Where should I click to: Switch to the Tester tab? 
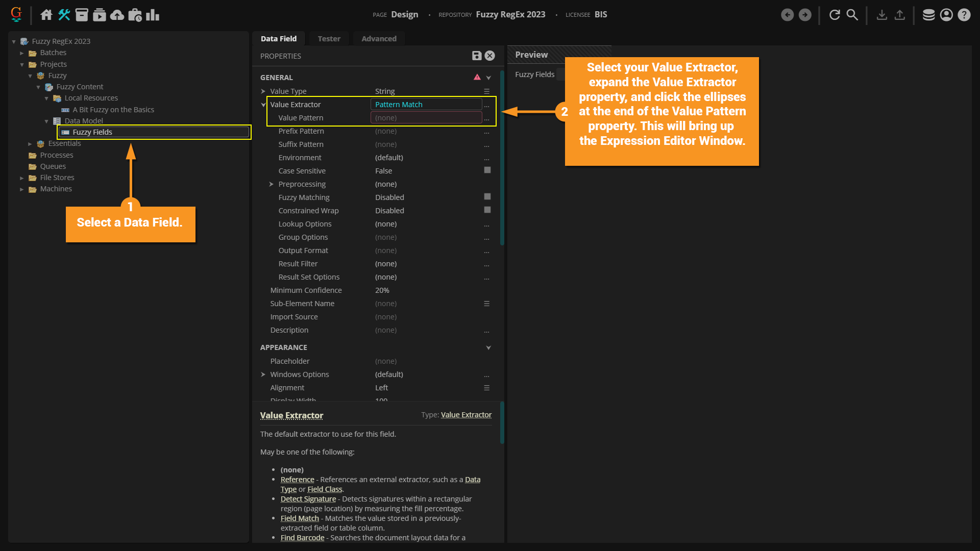point(329,39)
